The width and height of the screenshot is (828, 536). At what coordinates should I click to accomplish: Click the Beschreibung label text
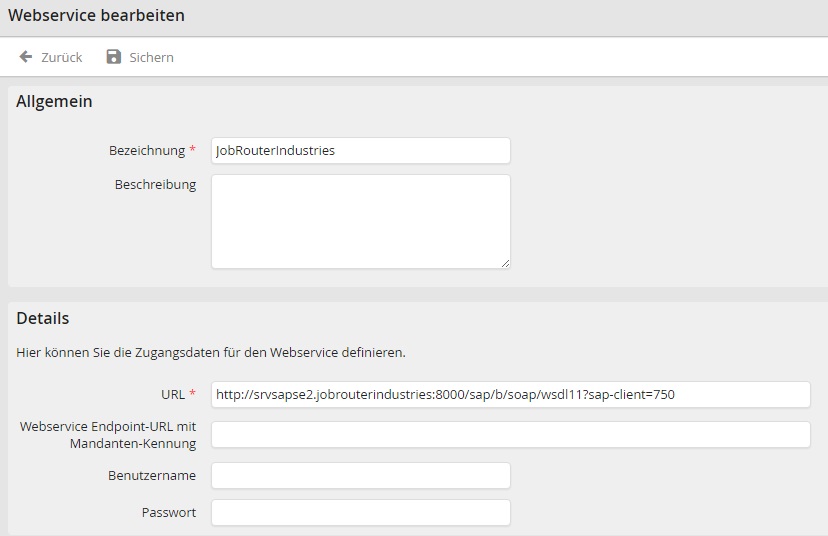[x=155, y=184]
